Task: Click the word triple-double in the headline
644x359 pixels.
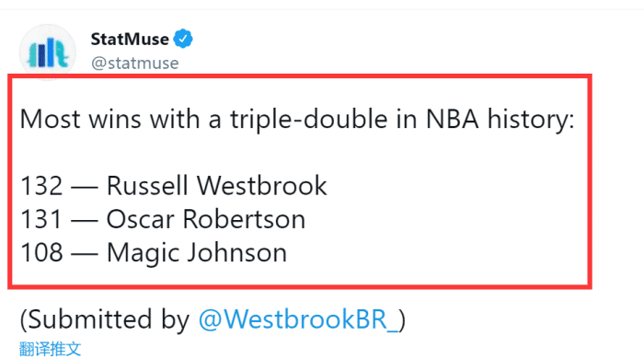Action: pos(308,120)
